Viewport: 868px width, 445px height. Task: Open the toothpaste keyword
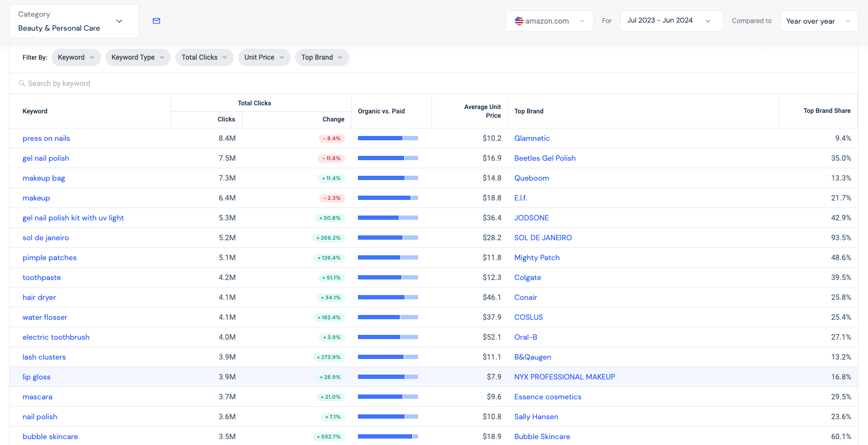41,277
